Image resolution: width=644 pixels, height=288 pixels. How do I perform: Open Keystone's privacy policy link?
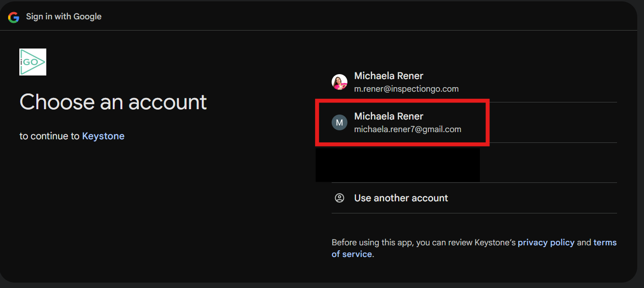point(546,243)
